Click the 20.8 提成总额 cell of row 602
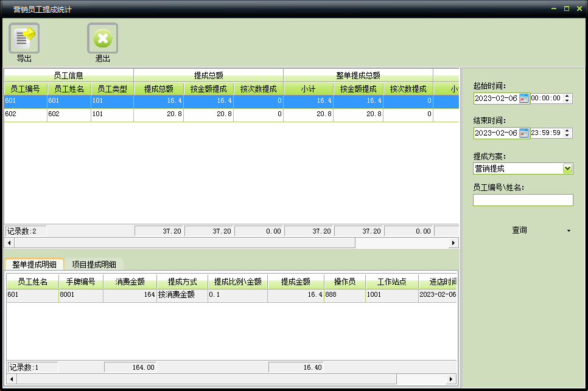This screenshot has width=588, height=391. [x=159, y=114]
